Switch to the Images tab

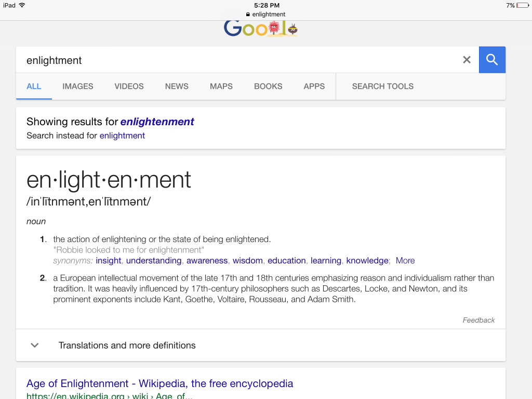pyautogui.click(x=78, y=86)
